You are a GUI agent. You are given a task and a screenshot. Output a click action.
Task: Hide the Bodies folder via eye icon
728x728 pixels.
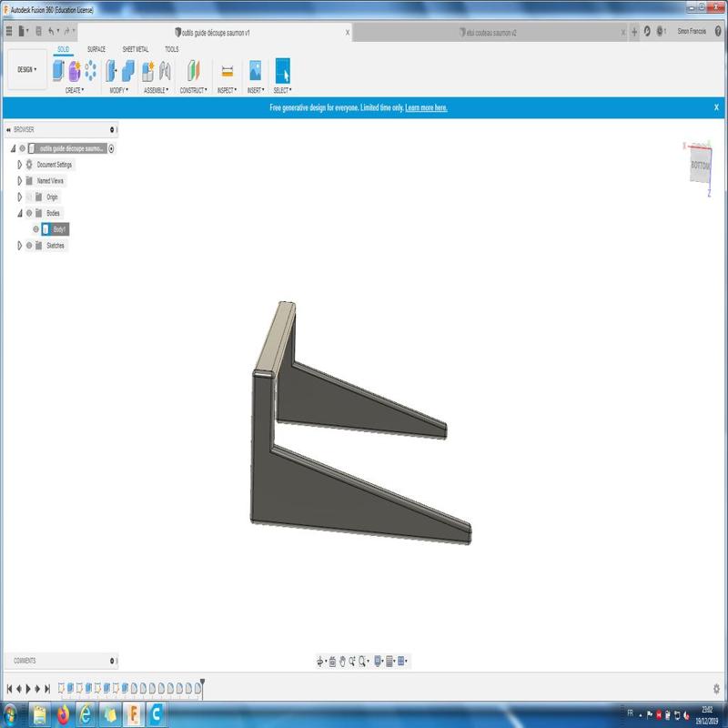pos(29,213)
